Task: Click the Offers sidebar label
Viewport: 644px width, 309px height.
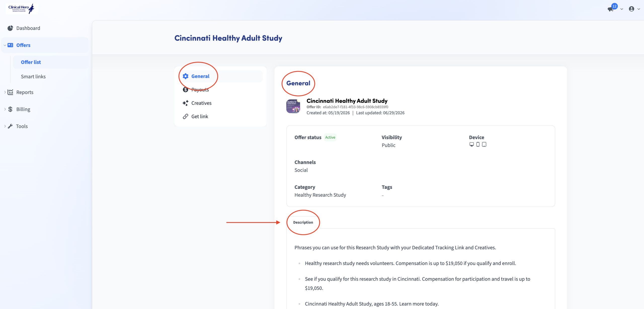Action: [23, 45]
